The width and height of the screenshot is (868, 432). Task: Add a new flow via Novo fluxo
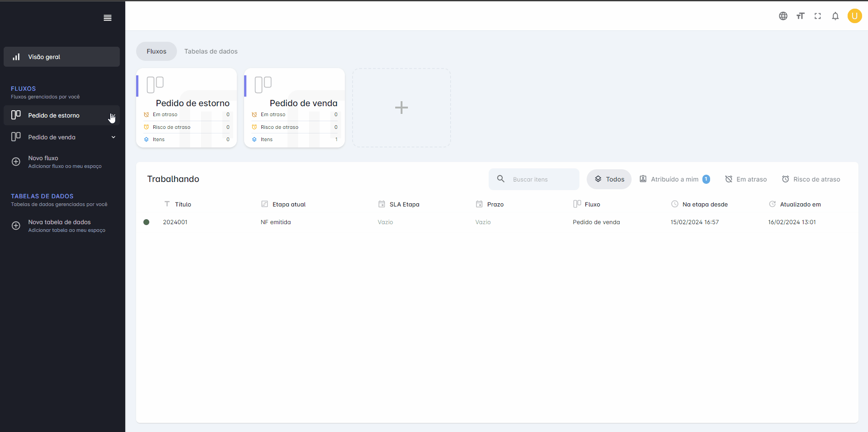[62, 162]
